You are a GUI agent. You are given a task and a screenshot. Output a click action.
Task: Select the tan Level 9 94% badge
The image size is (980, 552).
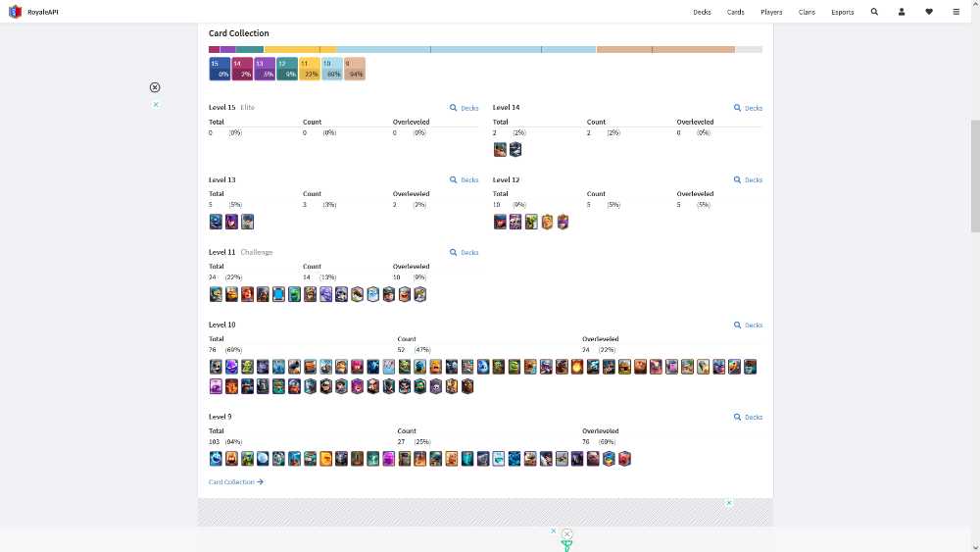tap(355, 69)
